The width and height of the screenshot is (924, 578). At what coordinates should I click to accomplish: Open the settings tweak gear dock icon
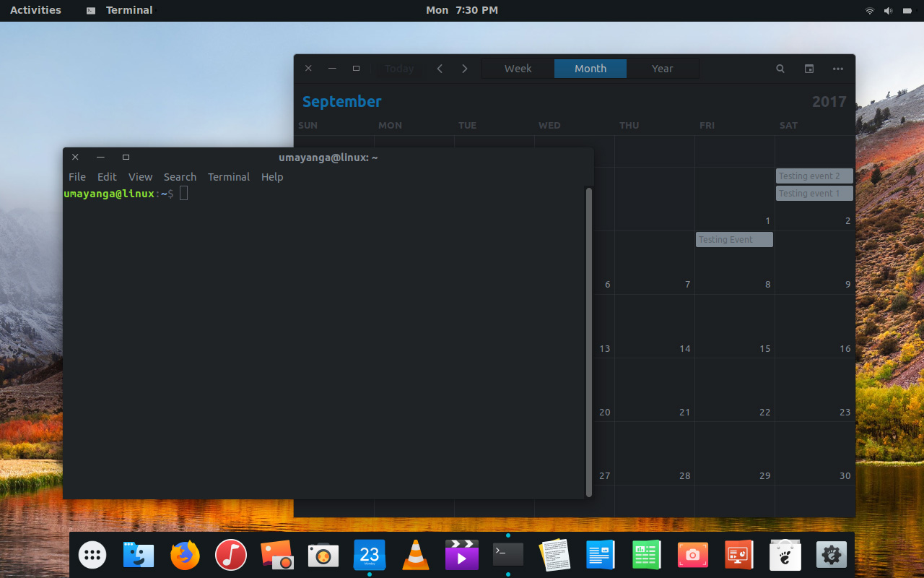pos(832,555)
